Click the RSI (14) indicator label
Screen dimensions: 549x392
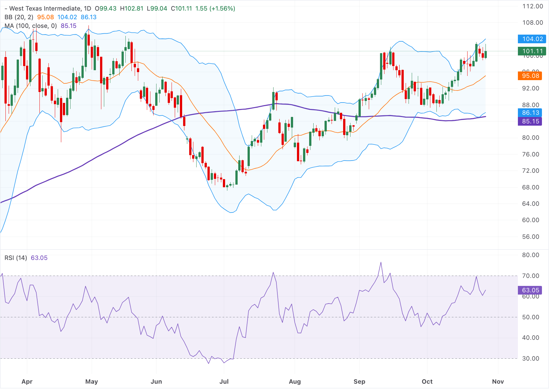click(16, 258)
